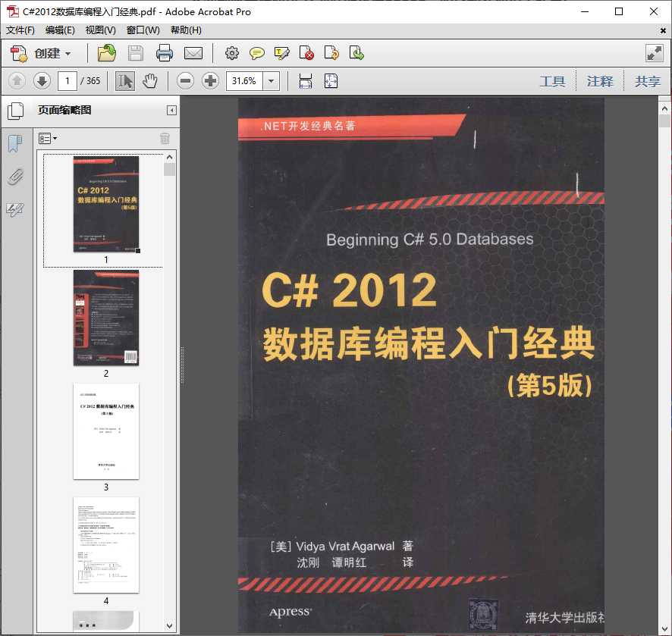
Task: Click the 工具 button
Action: click(x=553, y=81)
